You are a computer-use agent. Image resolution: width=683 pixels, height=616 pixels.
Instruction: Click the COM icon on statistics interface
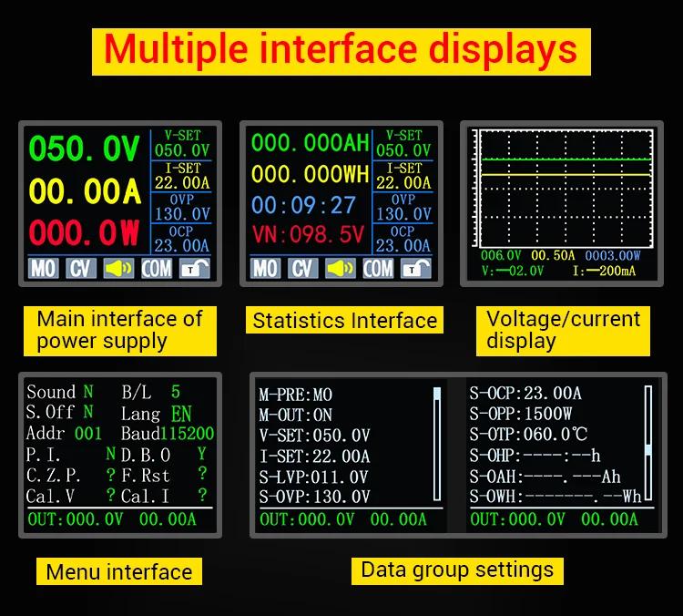378,268
